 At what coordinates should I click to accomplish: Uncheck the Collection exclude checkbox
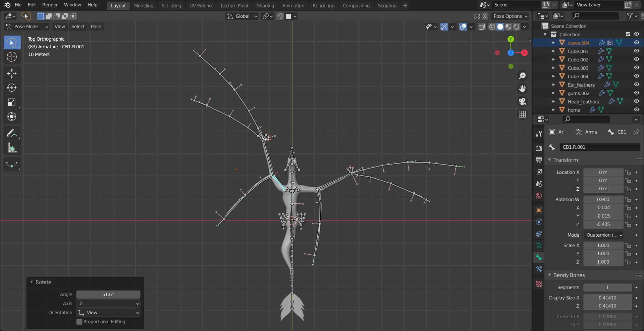click(x=628, y=34)
